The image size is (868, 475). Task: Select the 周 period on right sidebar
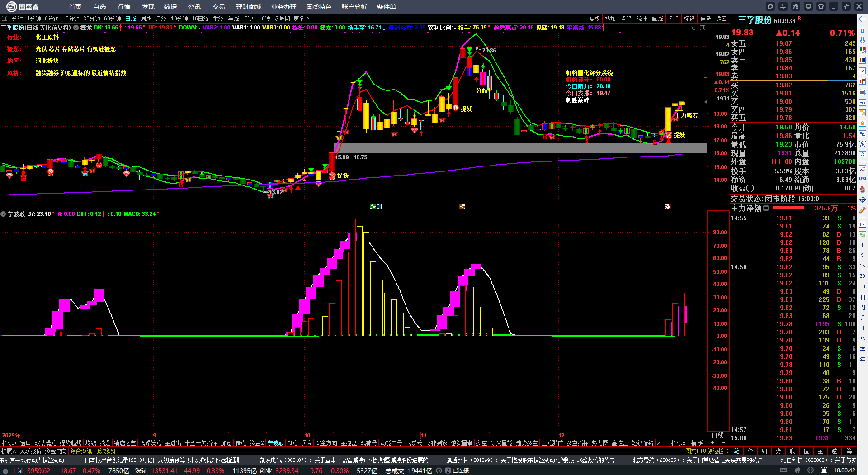click(x=863, y=308)
